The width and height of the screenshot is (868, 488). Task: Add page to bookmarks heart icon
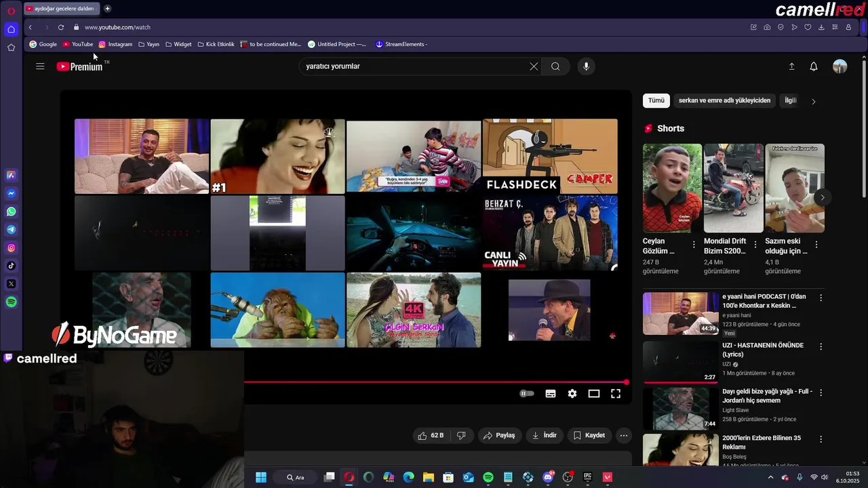click(x=808, y=27)
